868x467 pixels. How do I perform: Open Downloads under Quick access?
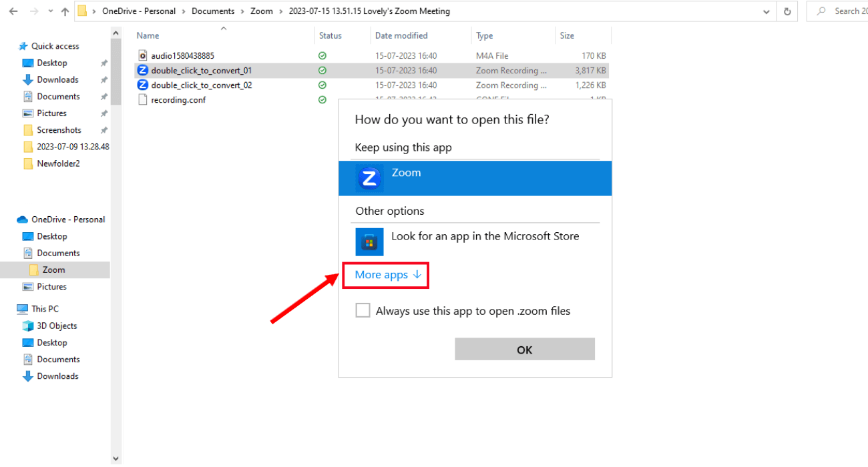(57, 79)
